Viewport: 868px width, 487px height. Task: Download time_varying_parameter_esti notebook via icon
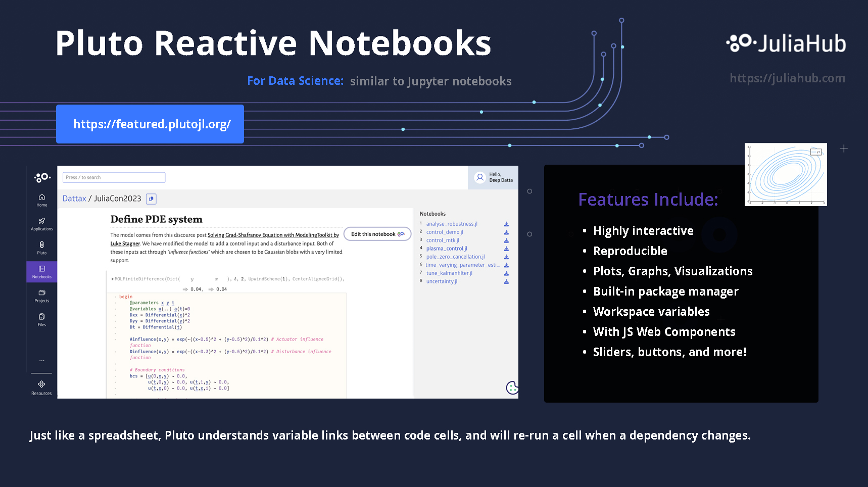[506, 265]
